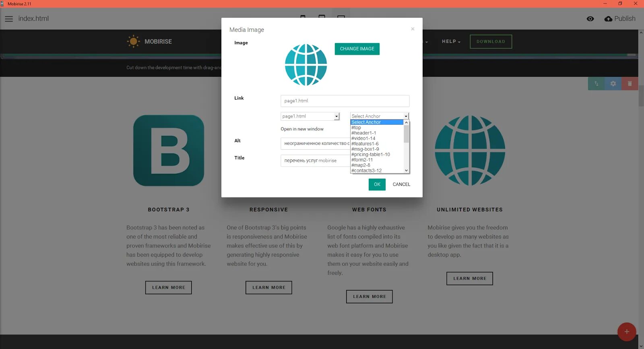Click LEARN MORE under Responsive
The image size is (644, 349).
pyautogui.click(x=269, y=287)
